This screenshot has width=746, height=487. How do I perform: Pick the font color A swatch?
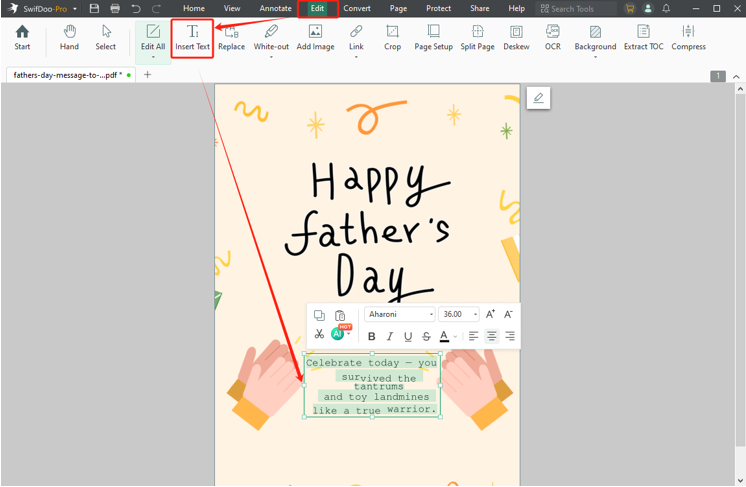444,336
